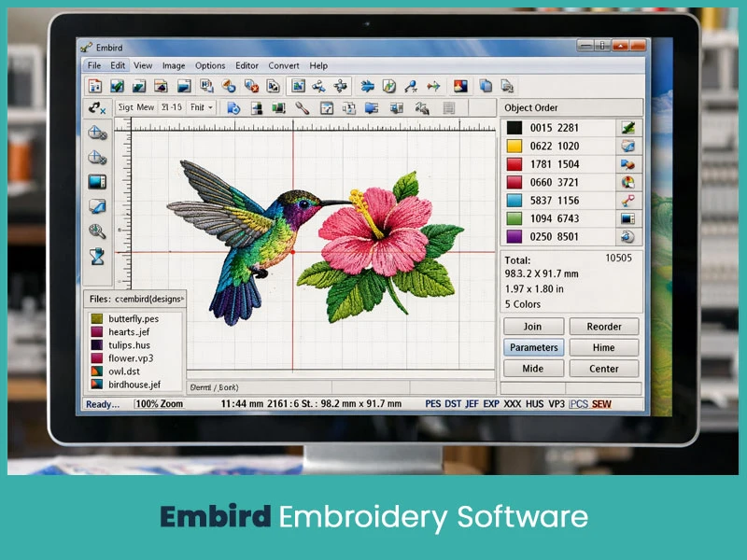Select the black swatch of object 0015 2281

tap(514, 128)
